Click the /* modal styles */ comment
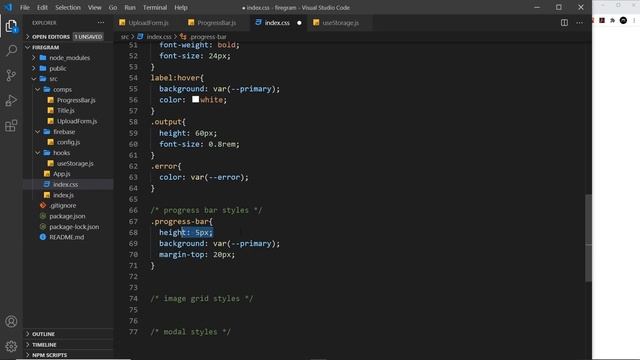This screenshot has height=360, width=640. (x=191, y=331)
